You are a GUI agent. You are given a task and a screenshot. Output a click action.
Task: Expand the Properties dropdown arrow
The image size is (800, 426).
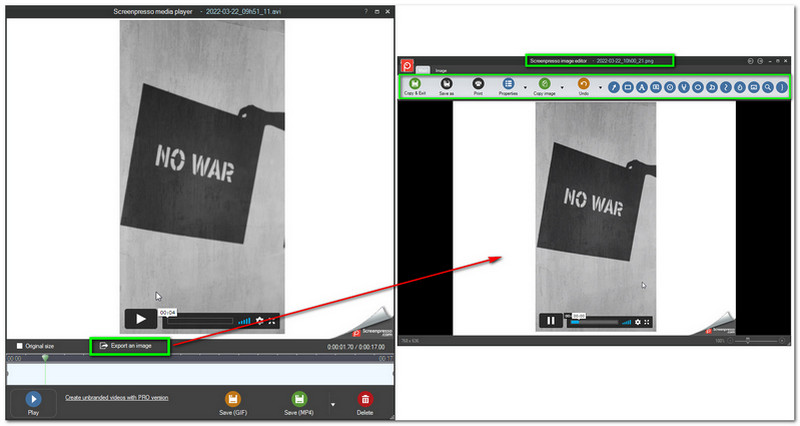526,87
